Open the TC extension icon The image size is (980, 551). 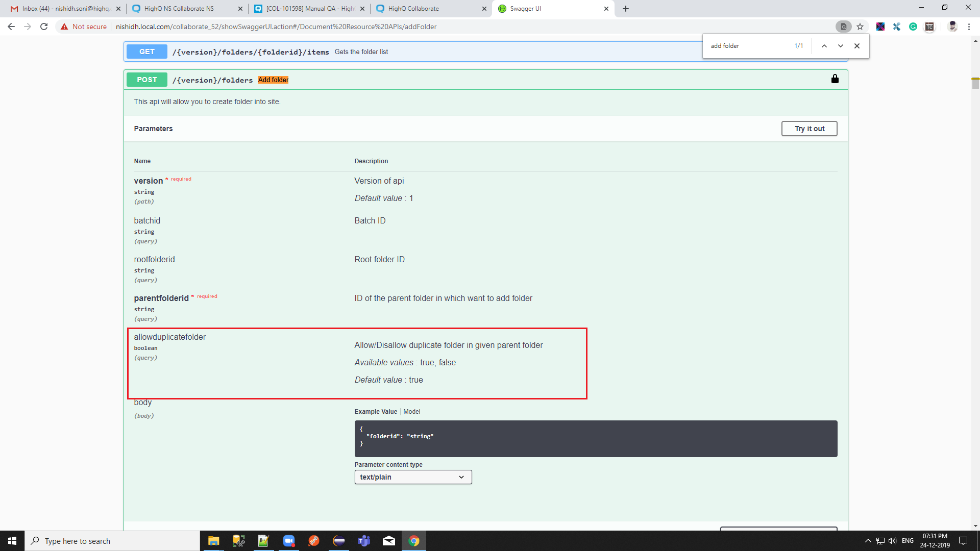coord(929,27)
